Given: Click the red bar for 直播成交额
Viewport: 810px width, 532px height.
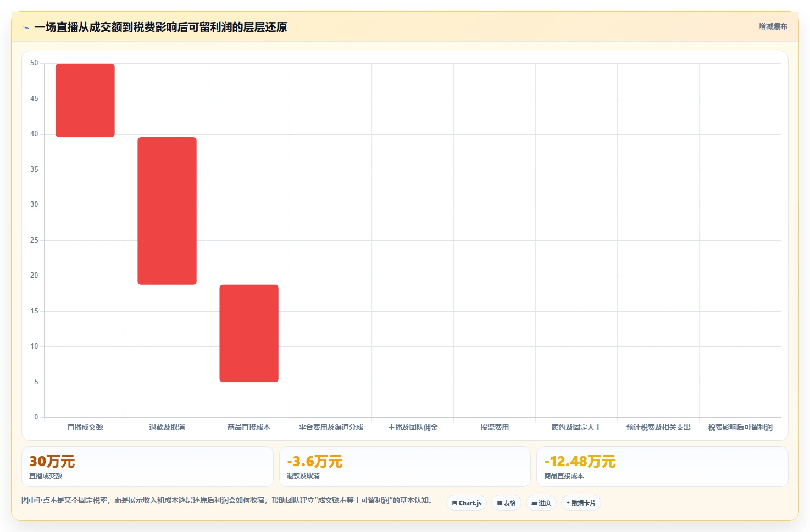Looking at the screenshot, I should 85,100.
